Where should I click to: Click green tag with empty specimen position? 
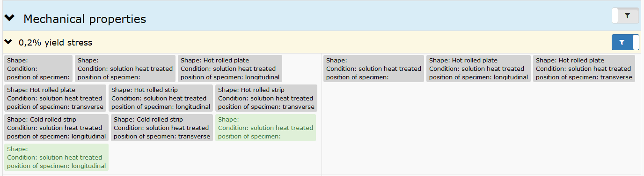pos(265,128)
